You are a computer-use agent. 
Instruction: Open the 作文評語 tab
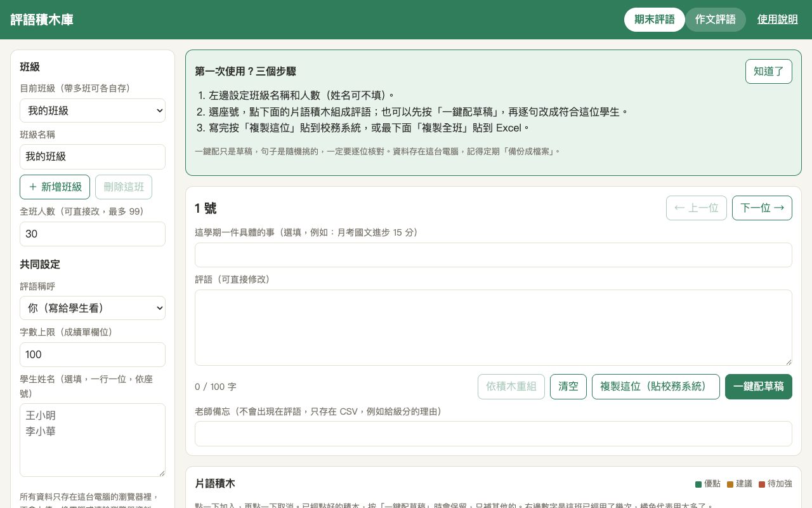(716, 20)
